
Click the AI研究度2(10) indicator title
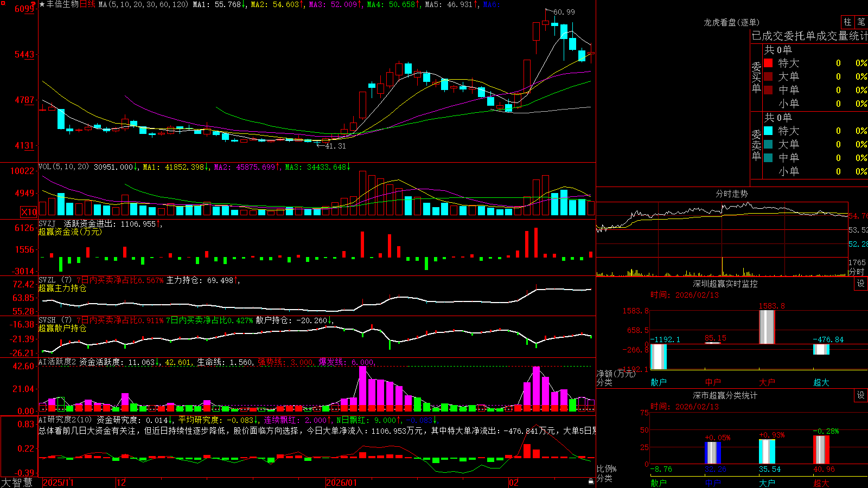[65, 420]
